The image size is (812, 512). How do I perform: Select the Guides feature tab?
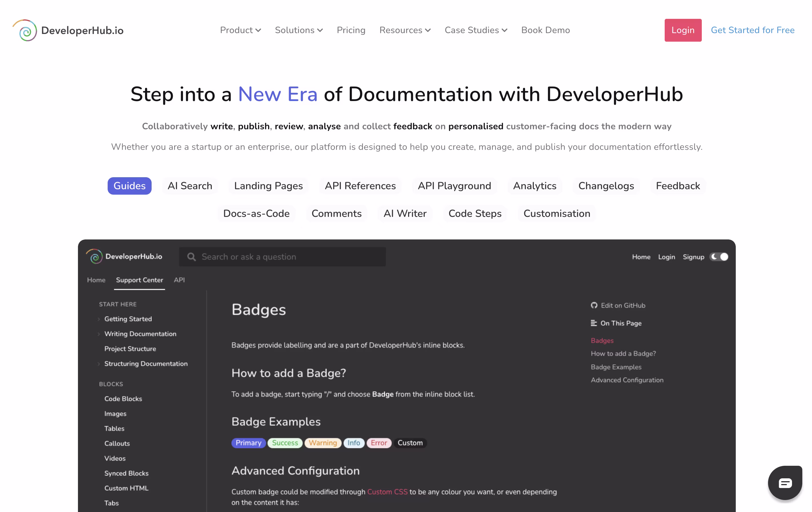tap(130, 186)
